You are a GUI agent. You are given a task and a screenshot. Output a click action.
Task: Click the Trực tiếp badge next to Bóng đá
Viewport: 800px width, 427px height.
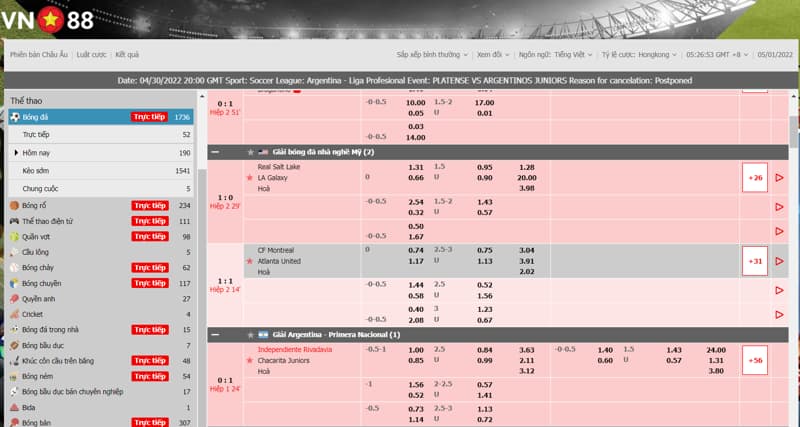coord(150,117)
